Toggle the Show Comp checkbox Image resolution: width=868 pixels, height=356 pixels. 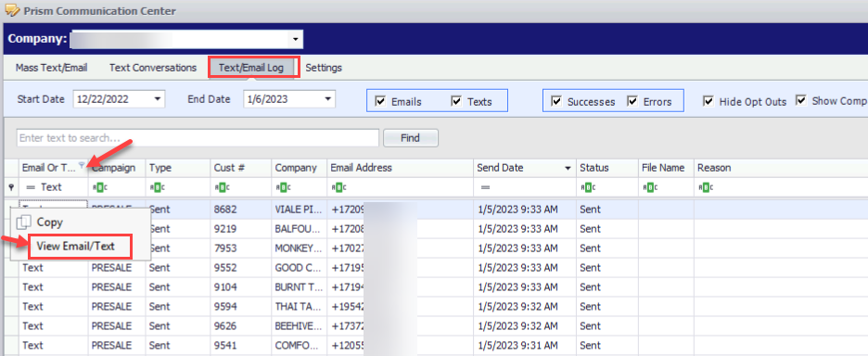[x=800, y=100]
